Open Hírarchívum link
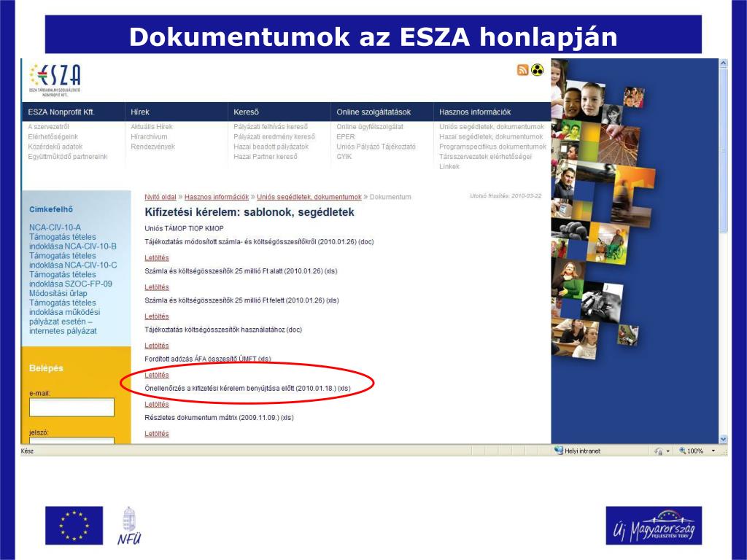This screenshot has width=747, height=560. (x=149, y=136)
